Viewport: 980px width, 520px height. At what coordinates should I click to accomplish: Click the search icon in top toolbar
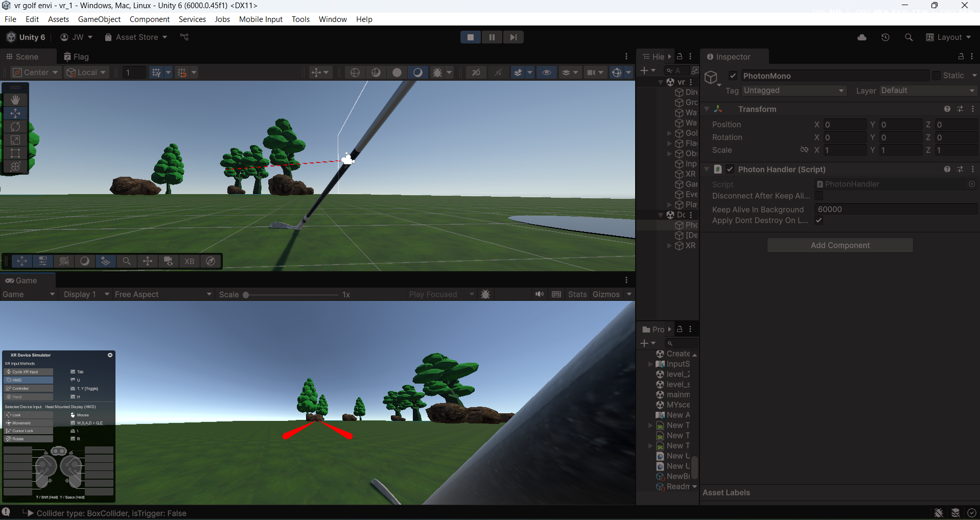(908, 37)
